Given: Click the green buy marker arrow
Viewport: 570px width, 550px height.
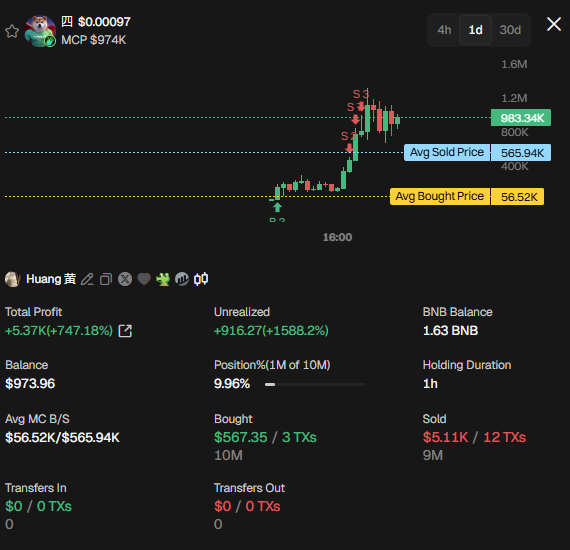Looking at the screenshot, I should (277, 207).
